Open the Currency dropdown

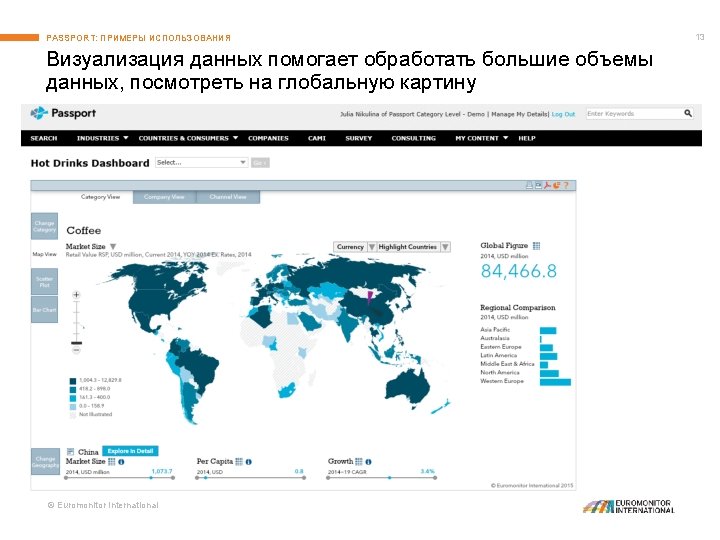coord(354,247)
